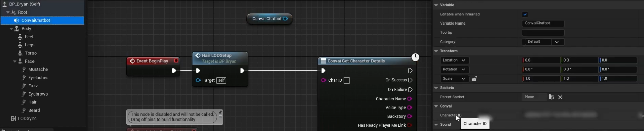Click Hair LODSetup Target input pin
This screenshot has height=131, width=644.
(198, 80)
